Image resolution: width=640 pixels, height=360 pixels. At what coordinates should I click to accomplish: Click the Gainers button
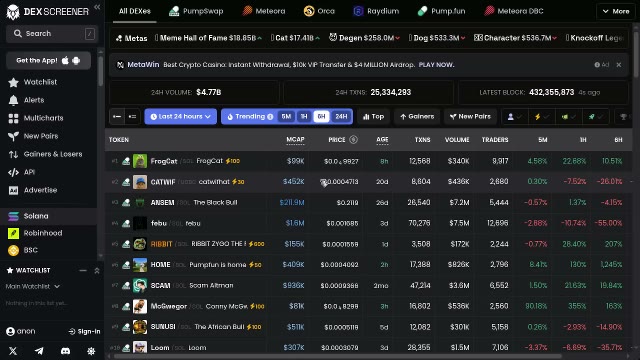[417, 117]
